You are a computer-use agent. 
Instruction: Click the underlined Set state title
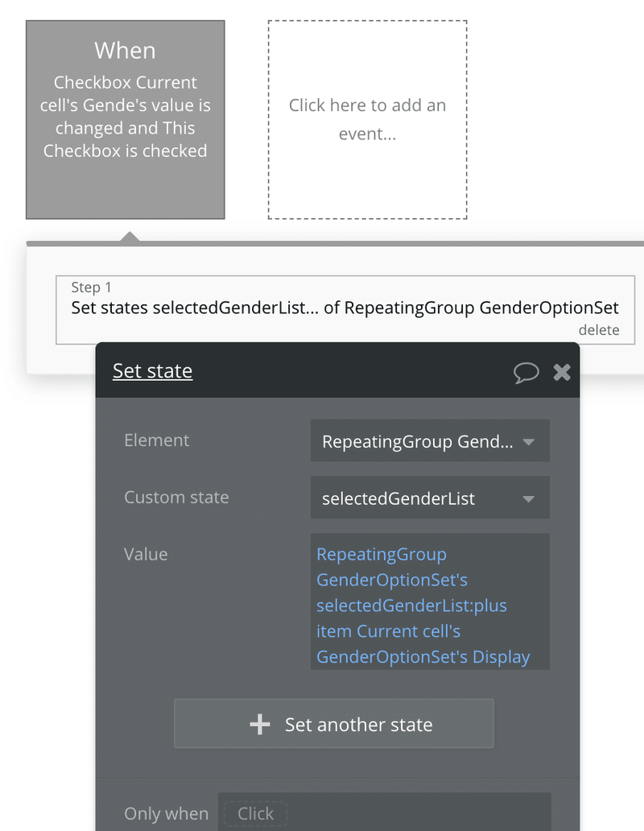pyautogui.click(x=152, y=371)
